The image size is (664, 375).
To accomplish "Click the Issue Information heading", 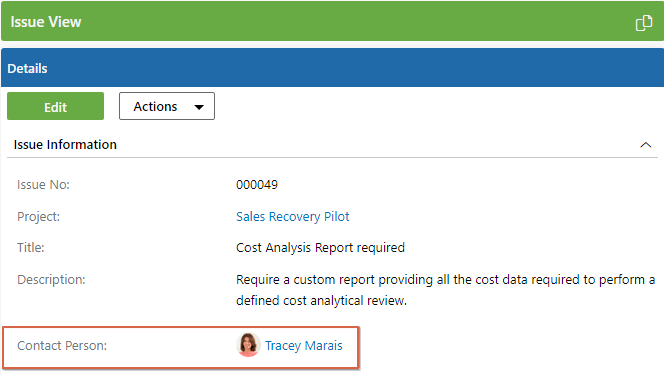I will (x=65, y=145).
